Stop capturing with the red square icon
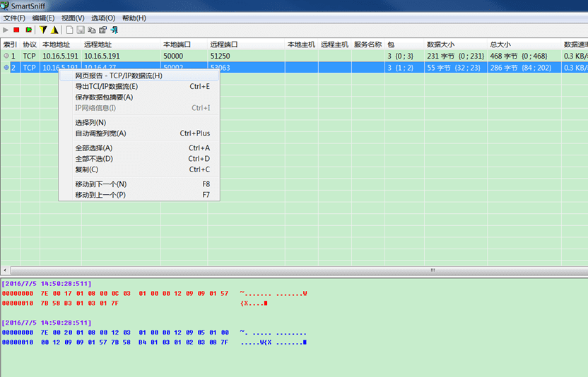Image resolution: width=588 pixels, height=377 pixels. [x=16, y=30]
